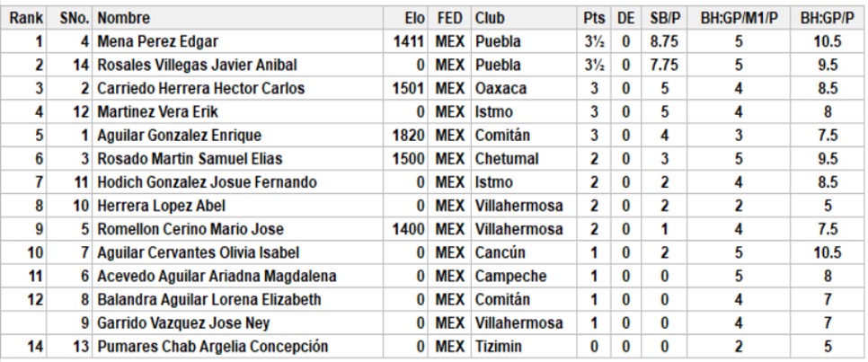Open Carriedo Herrera Hector Carlos entry
Screen dimensions: 868x362
[x=201, y=89]
